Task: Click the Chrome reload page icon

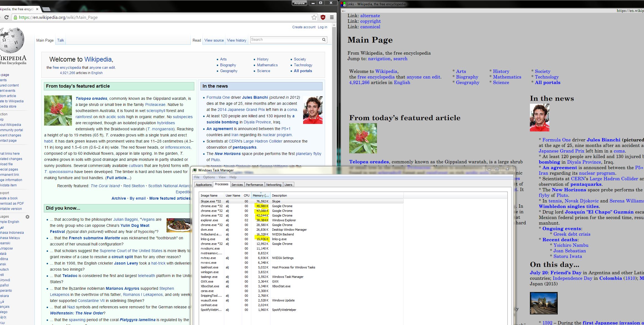Action: 6,17
